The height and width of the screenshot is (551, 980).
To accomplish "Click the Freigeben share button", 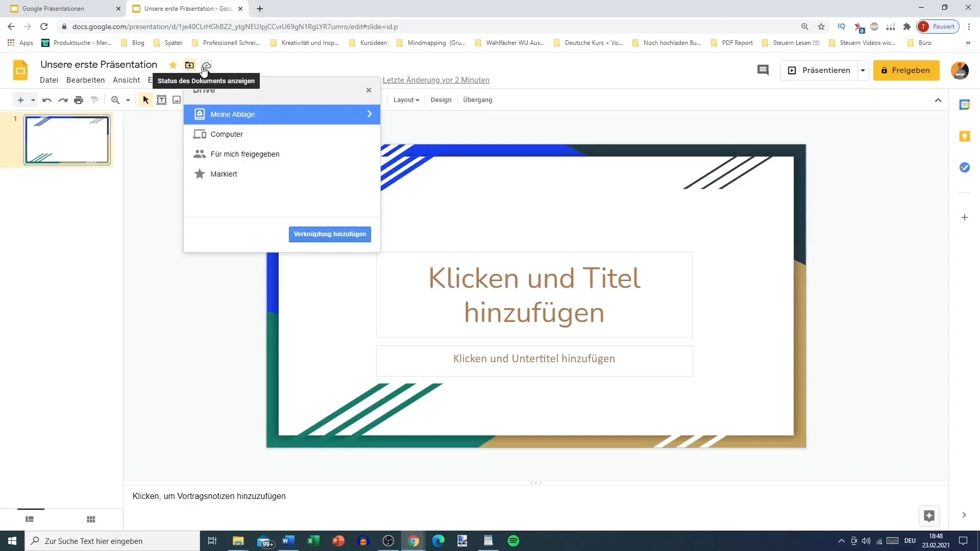I will [x=906, y=70].
